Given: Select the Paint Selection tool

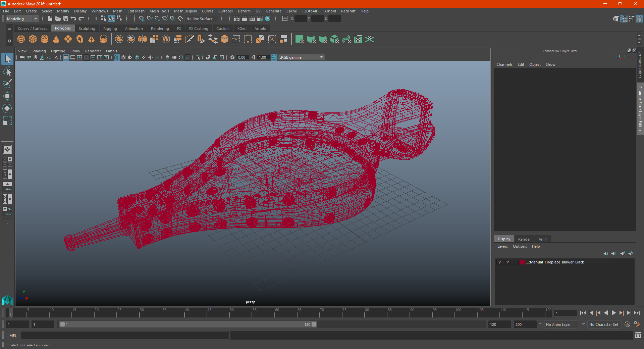Looking at the screenshot, I should (x=7, y=84).
